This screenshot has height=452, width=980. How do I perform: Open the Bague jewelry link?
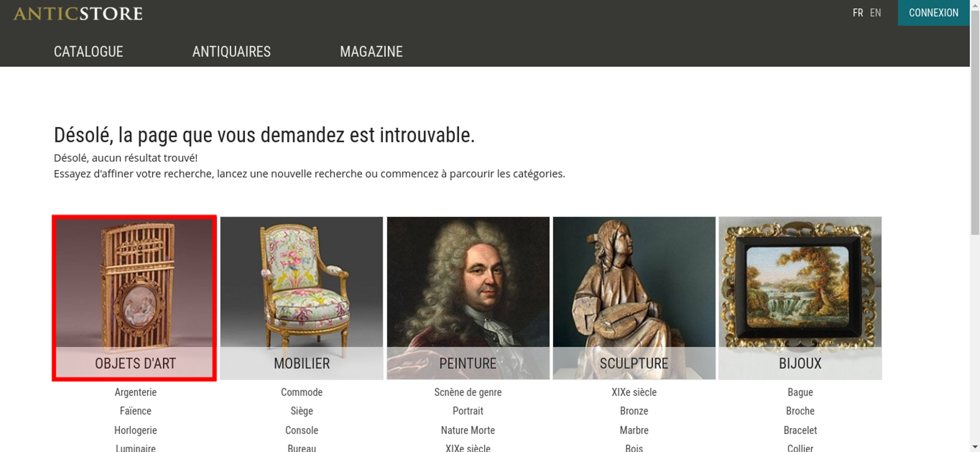pos(800,392)
